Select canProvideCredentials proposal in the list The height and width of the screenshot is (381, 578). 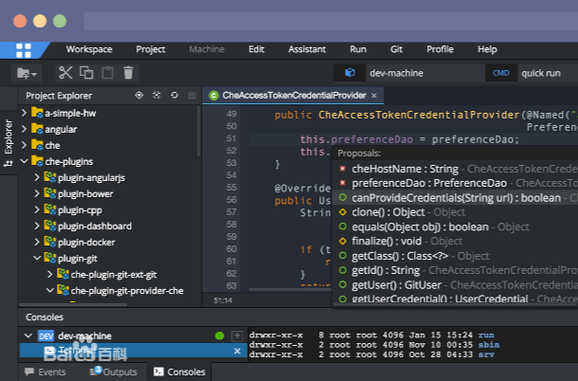455,198
